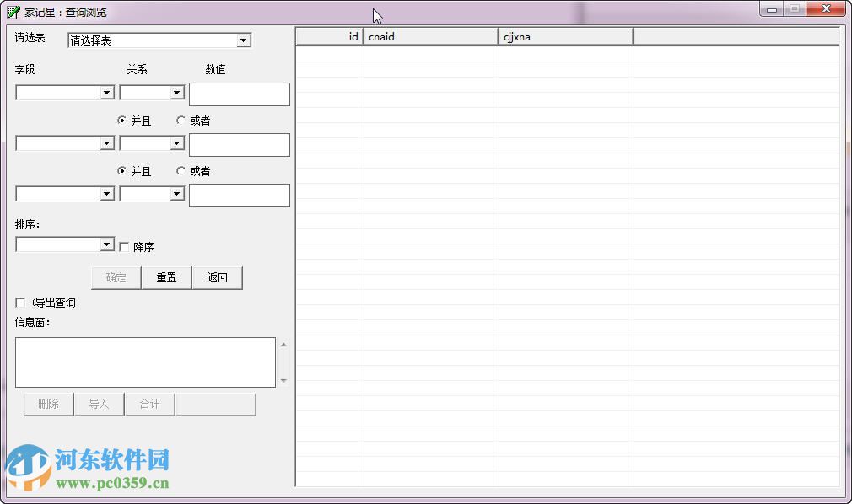Expand the third-row relation dropdown
Image resolution: width=852 pixels, height=504 pixels.
[x=176, y=194]
